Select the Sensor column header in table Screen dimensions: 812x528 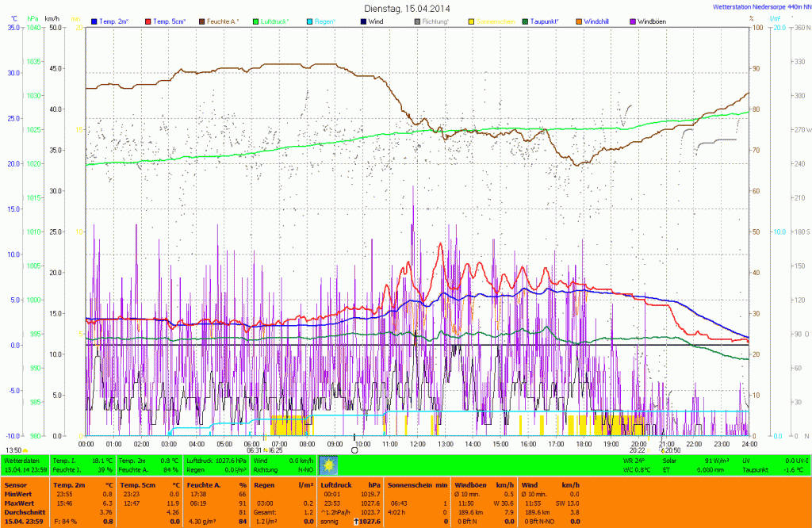pyautogui.click(x=14, y=484)
